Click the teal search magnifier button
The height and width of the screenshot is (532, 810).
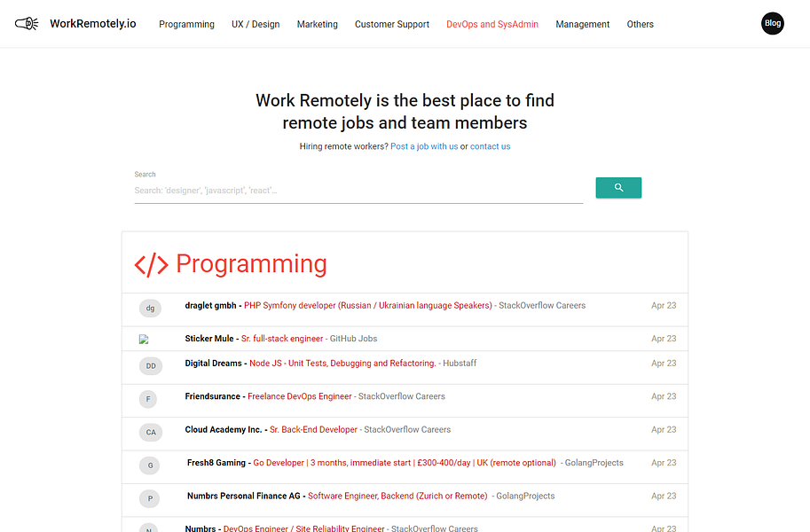[x=618, y=187]
